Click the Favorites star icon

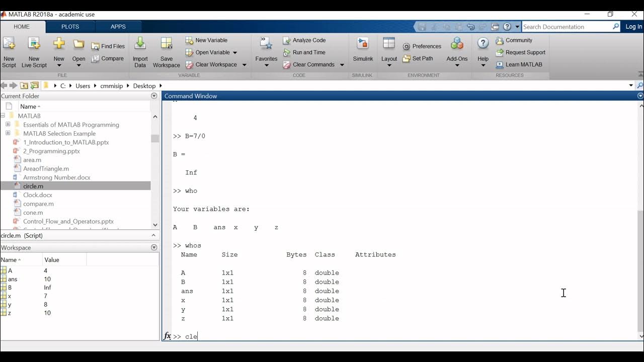point(266,44)
